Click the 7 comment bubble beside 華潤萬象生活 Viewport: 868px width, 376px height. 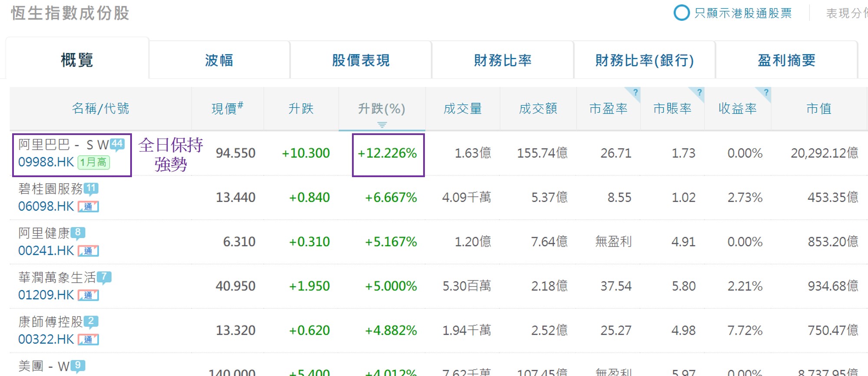coord(104,277)
